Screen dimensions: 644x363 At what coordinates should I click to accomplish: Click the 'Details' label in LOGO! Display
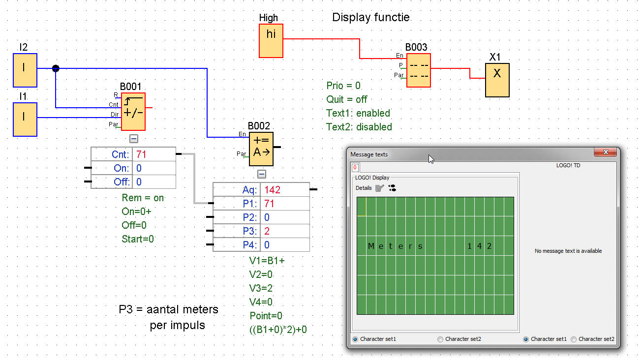364,188
